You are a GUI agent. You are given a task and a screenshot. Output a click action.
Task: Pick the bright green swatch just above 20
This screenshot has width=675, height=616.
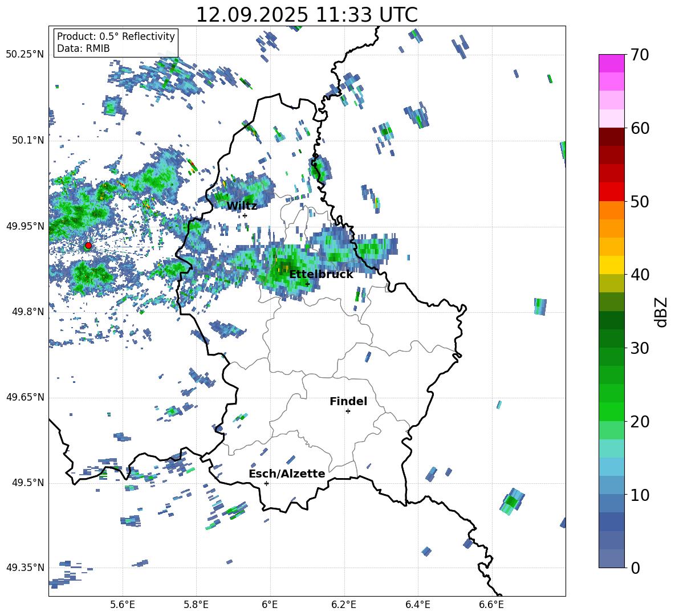click(x=611, y=411)
